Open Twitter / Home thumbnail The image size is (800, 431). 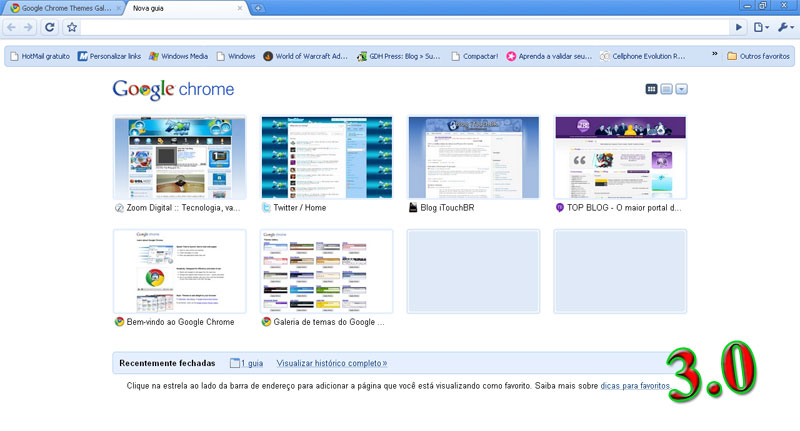click(327, 158)
